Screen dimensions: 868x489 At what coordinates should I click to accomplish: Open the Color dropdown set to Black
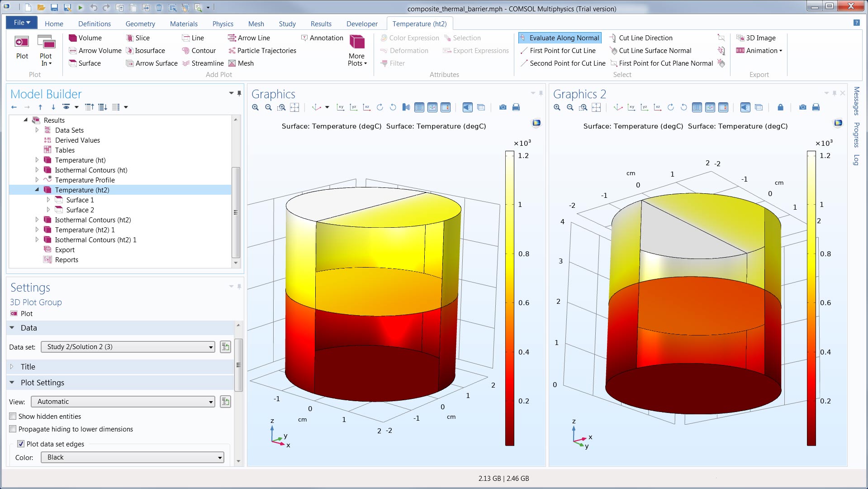[x=133, y=457]
